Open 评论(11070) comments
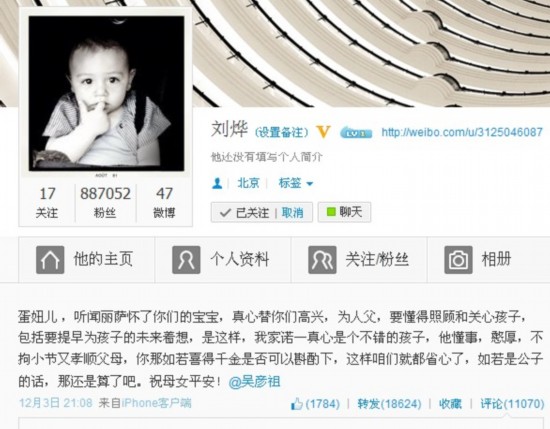The height and width of the screenshot is (429, 550). 512,404
